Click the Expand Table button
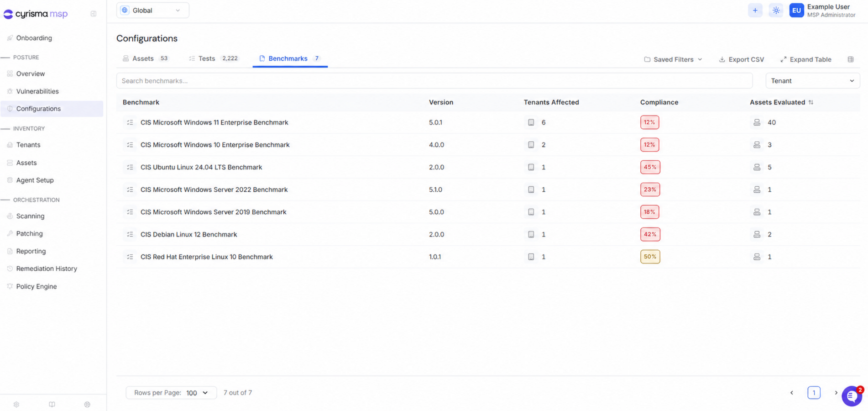This screenshot has height=411, width=868. tap(805, 59)
